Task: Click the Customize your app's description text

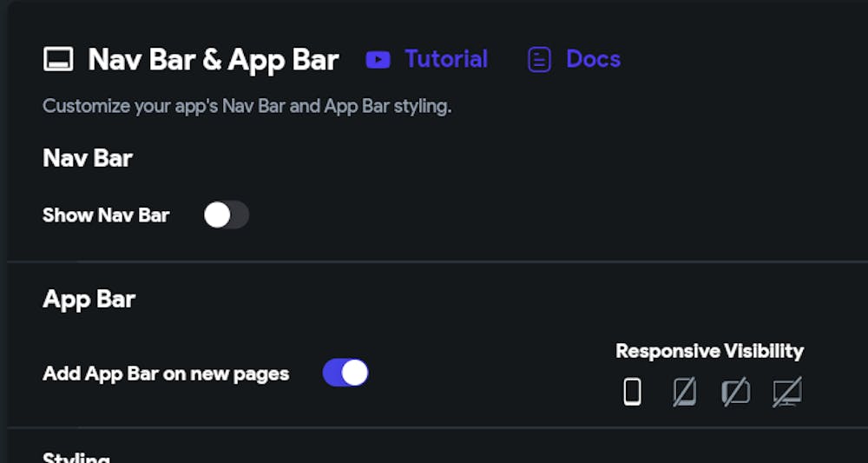Action: click(x=247, y=107)
